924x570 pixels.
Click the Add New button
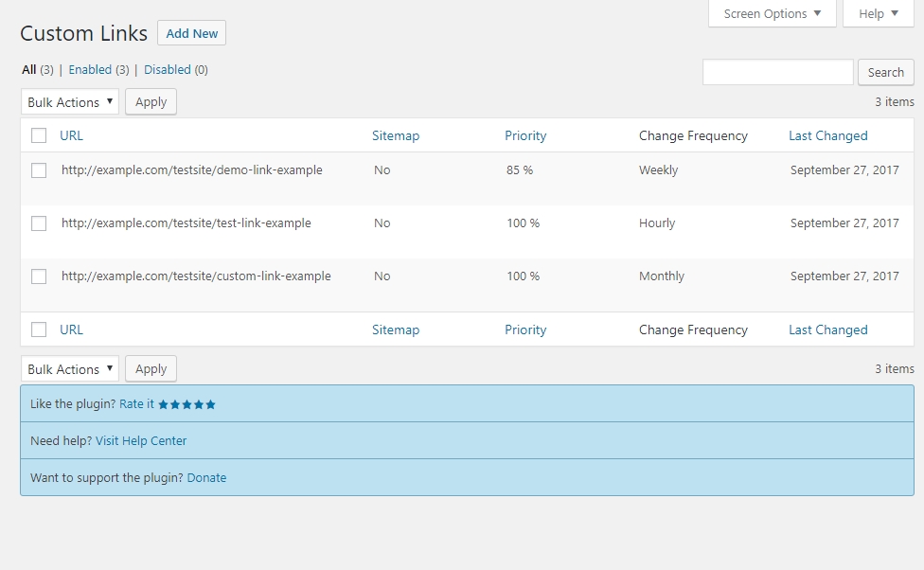tap(191, 33)
